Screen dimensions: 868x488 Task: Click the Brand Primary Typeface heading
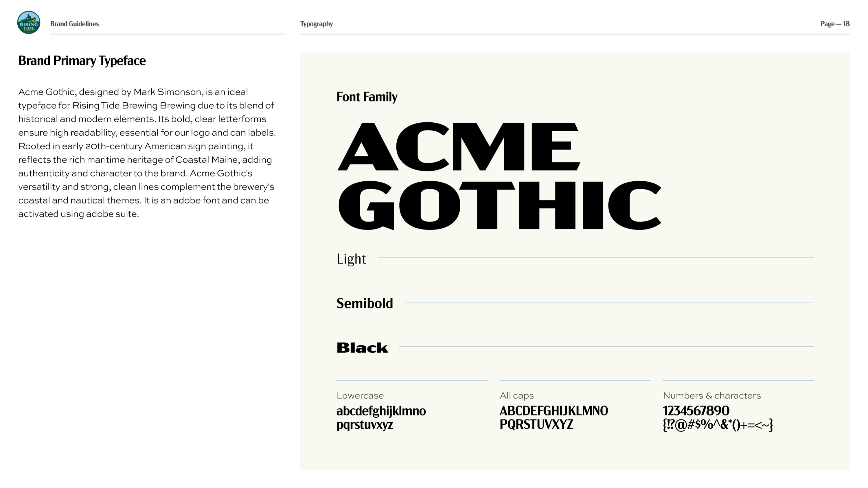click(x=82, y=61)
